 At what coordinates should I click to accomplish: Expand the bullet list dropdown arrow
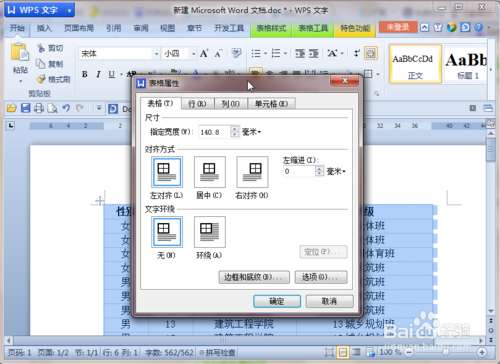click(265, 53)
